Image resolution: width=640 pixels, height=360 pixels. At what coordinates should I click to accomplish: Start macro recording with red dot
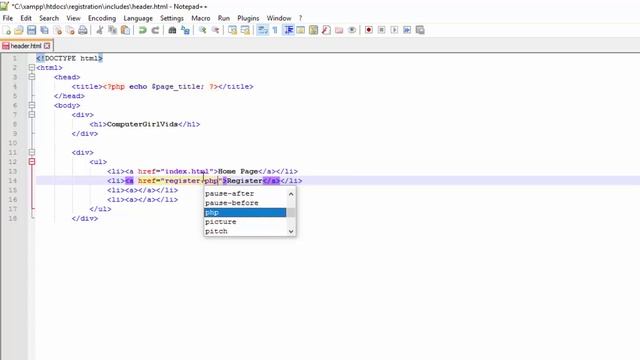369,30
